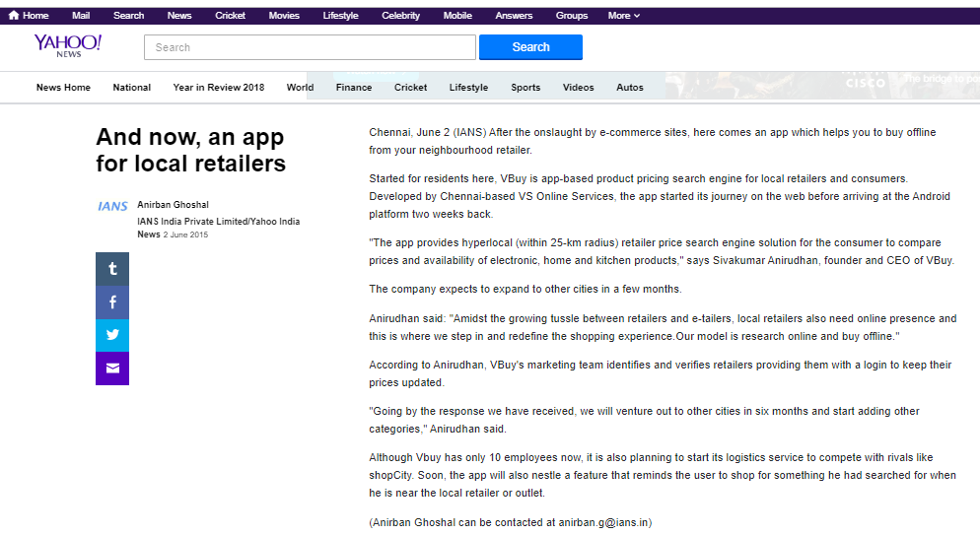The image size is (980, 535).
Task: Open the Finance section
Action: coord(354,88)
